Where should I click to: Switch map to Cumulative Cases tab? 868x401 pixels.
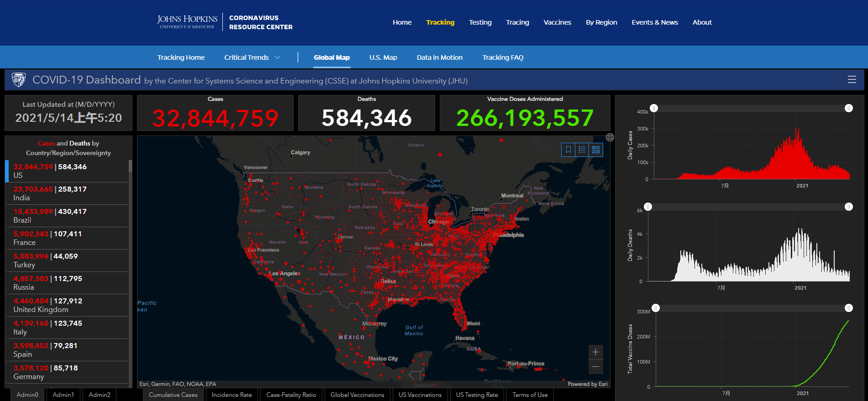173,395
